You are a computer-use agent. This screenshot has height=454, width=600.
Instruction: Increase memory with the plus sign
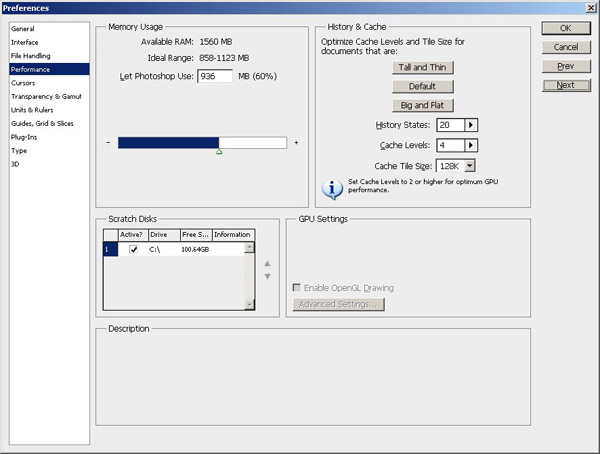(x=296, y=142)
